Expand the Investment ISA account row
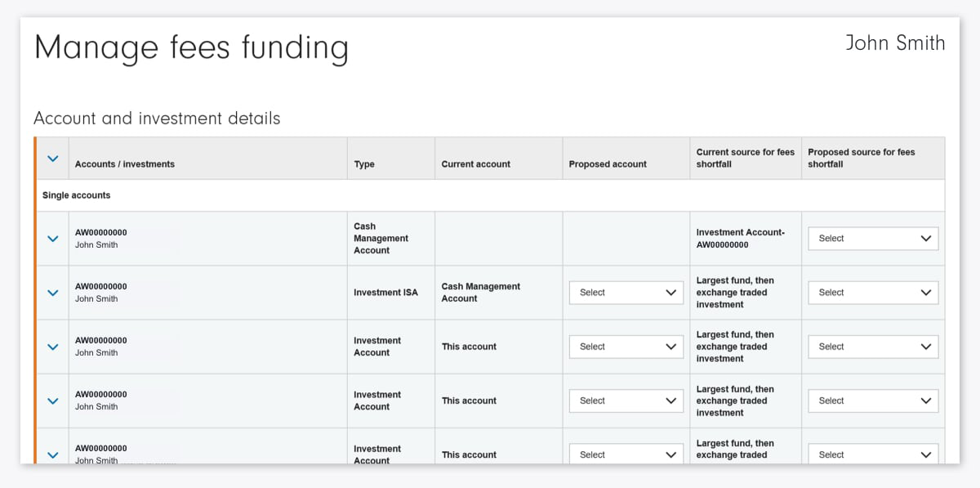Screen dimensions: 980x488 (x=51, y=292)
